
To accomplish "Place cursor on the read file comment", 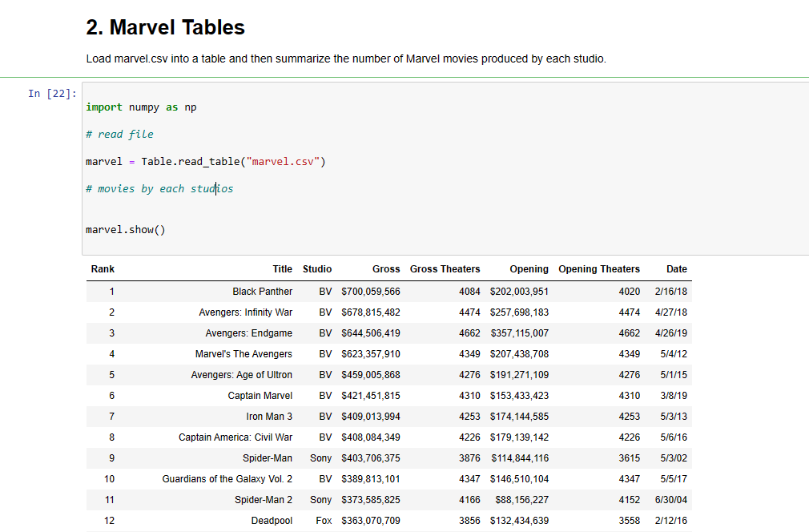I will point(119,135).
